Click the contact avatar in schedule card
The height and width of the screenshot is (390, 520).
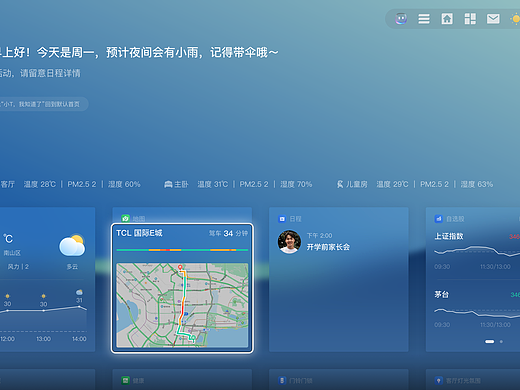point(289,242)
